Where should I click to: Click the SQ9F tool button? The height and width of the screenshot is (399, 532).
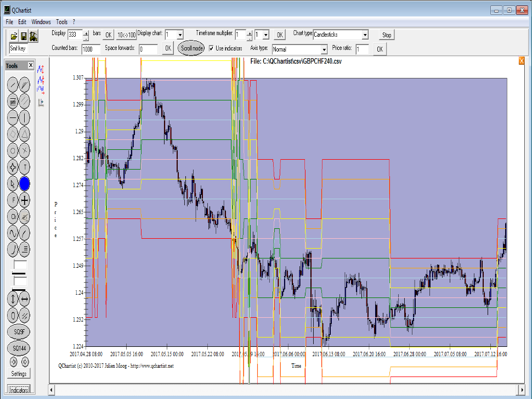point(19,333)
